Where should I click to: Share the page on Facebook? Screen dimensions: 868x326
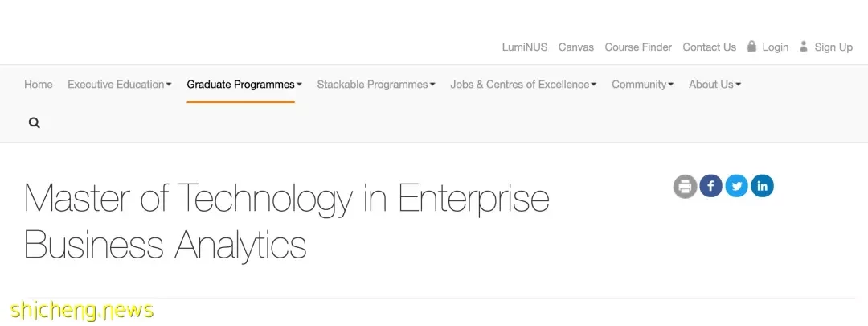click(710, 186)
